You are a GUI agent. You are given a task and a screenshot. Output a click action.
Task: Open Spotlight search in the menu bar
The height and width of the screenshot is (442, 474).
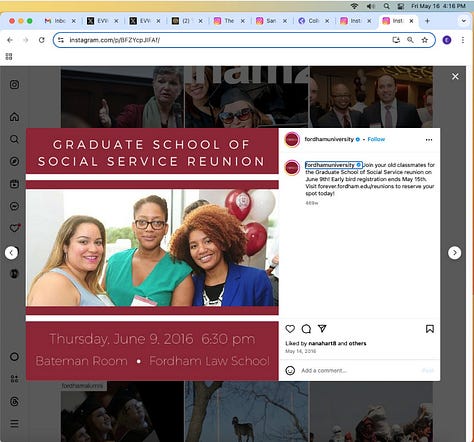pos(386,6)
